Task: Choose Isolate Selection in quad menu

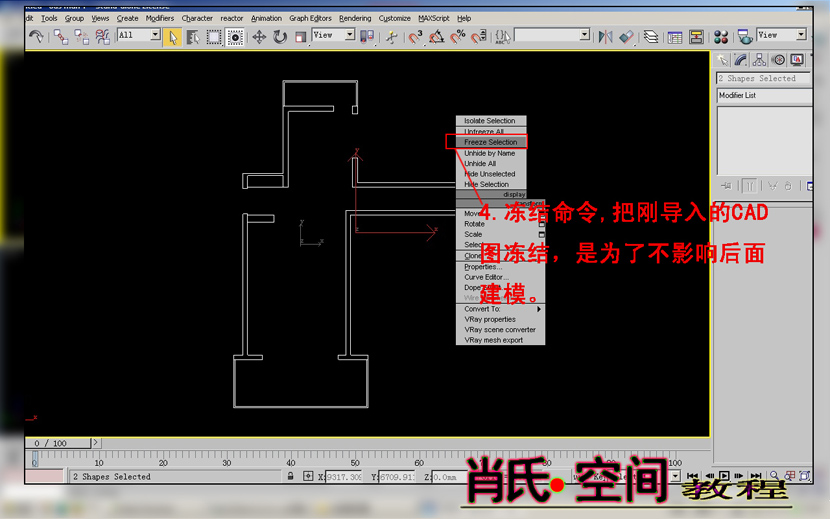Action: coord(490,121)
